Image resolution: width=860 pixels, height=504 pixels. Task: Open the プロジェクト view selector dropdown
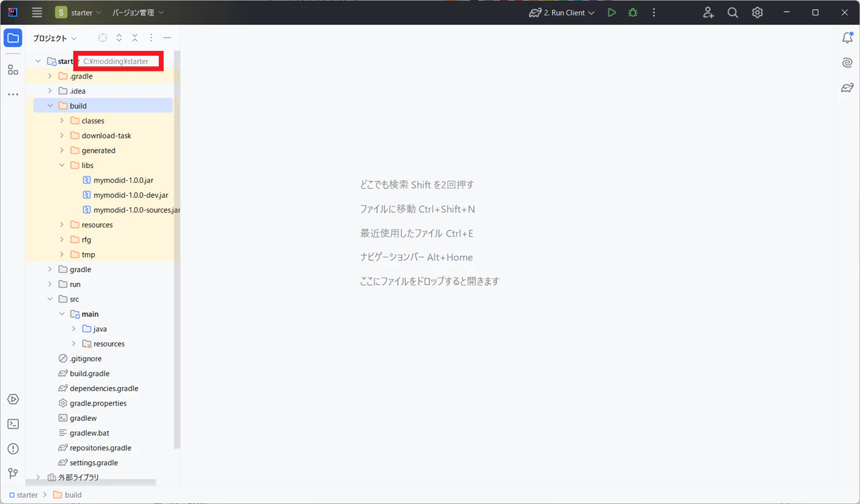55,38
